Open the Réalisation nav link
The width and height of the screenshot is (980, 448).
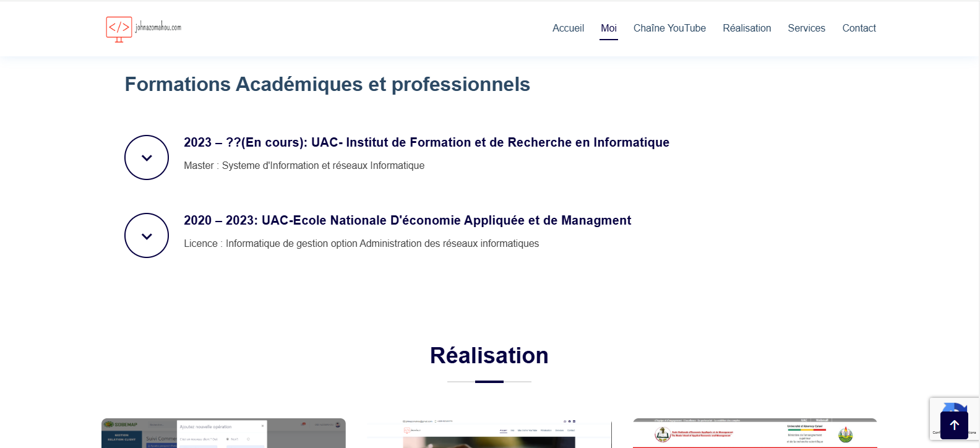[x=747, y=28]
